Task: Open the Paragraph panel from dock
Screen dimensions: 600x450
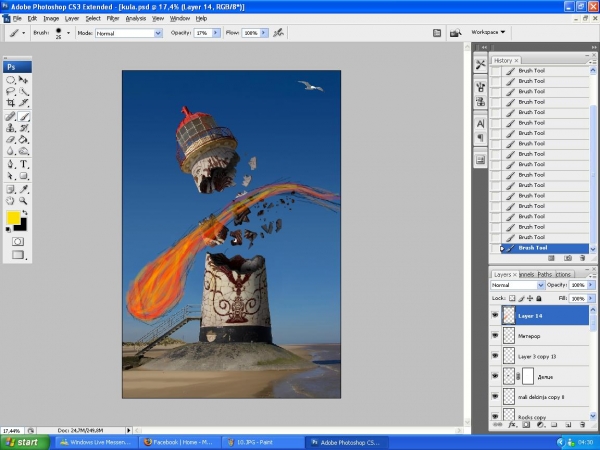Action: coord(481,138)
